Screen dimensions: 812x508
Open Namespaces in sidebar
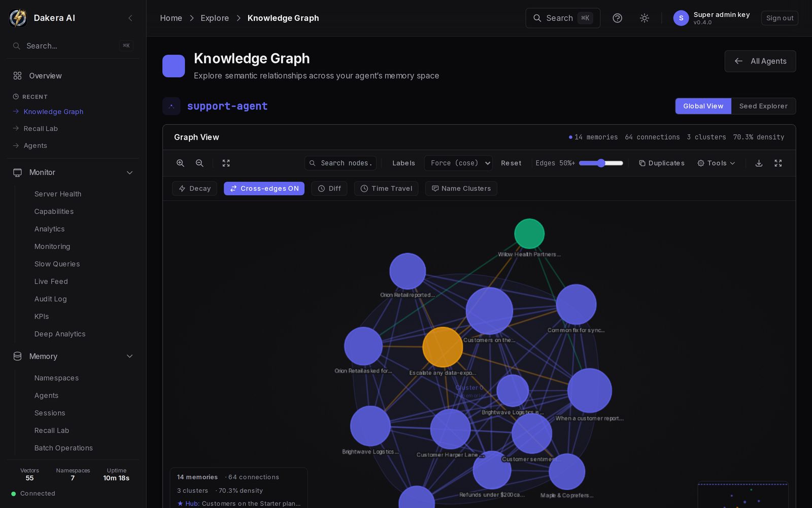pyautogui.click(x=56, y=378)
